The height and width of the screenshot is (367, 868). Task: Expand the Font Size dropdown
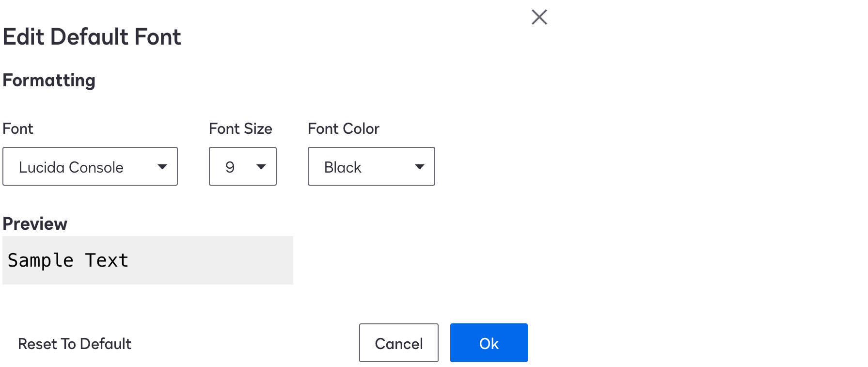pyautogui.click(x=242, y=166)
